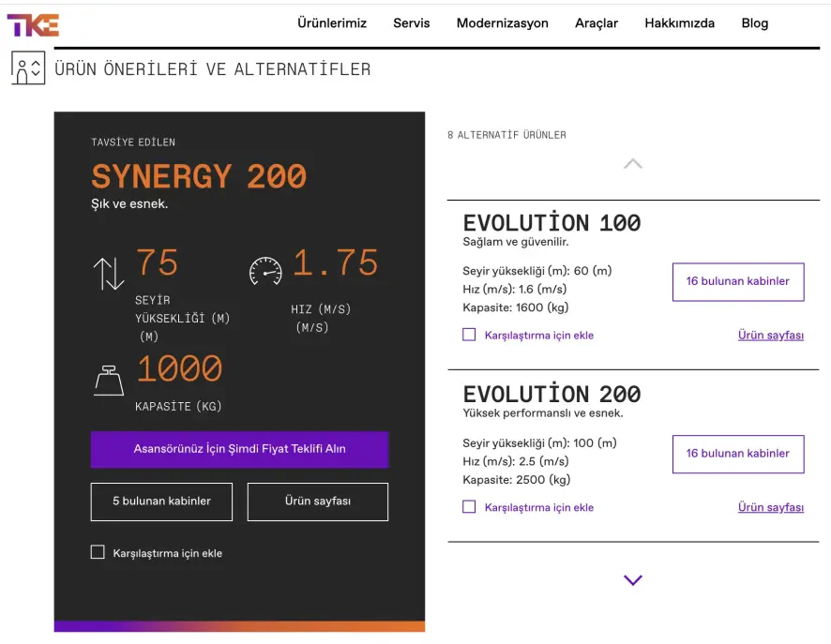The image size is (831, 644).
Task: Open Evolution 100 Ürün sayfası link
Action: pos(771,336)
